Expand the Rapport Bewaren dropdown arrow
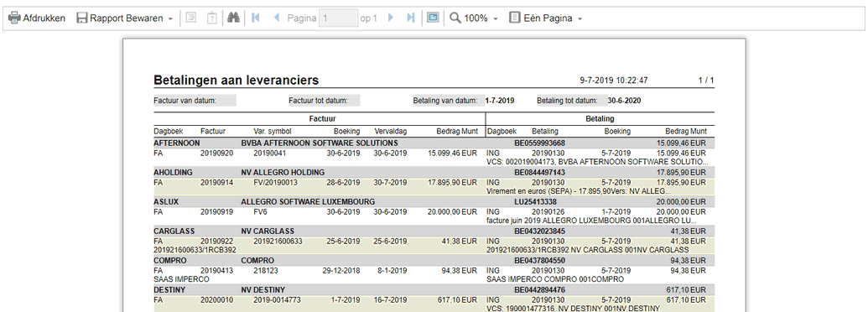 [170, 18]
